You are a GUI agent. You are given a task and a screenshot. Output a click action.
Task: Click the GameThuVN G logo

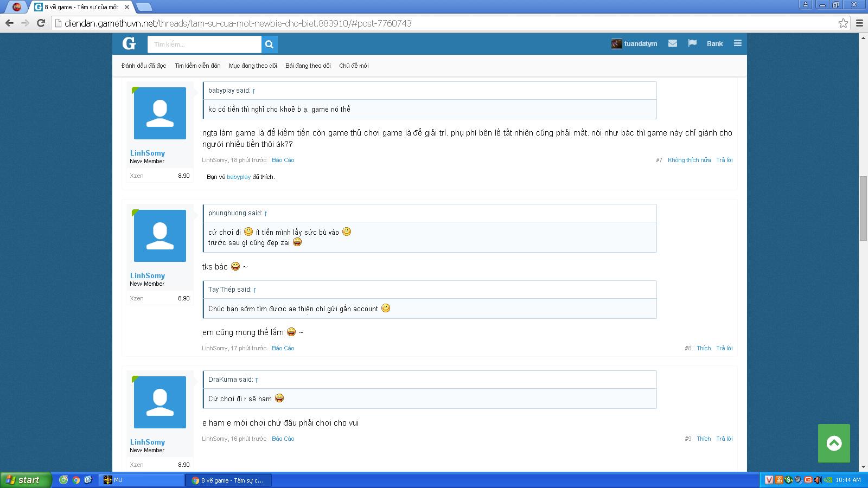[129, 44]
